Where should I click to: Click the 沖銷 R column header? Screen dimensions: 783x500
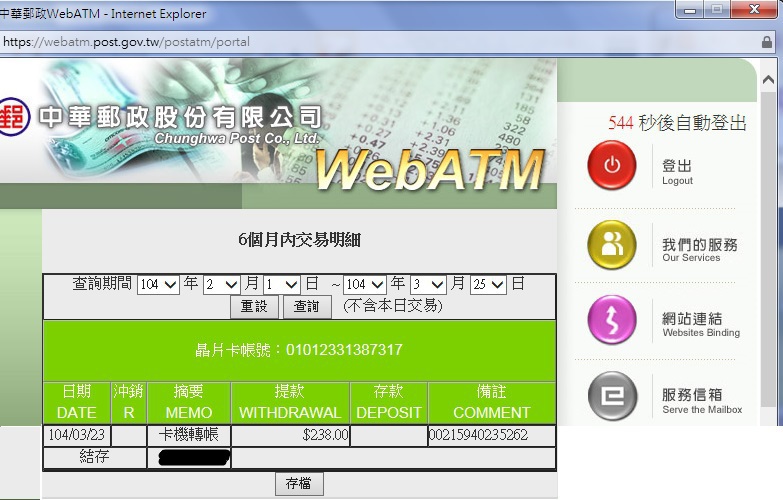pyautogui.click(x=128, y=402)
